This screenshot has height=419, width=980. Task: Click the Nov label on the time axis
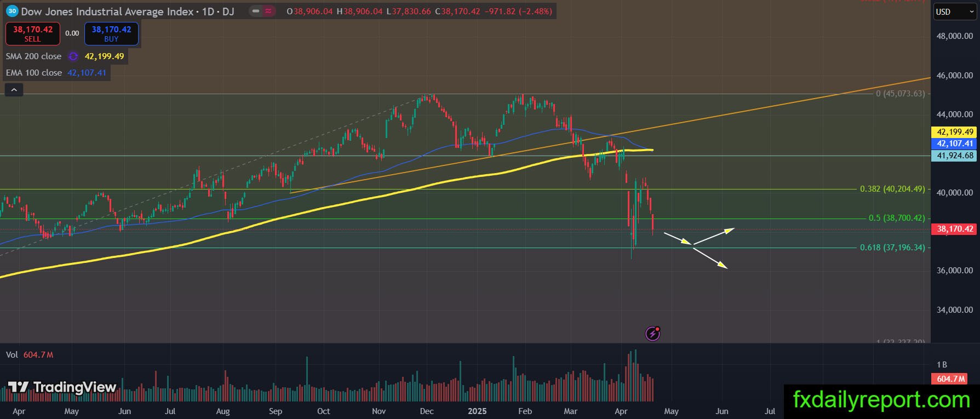(x=379, y=411)
